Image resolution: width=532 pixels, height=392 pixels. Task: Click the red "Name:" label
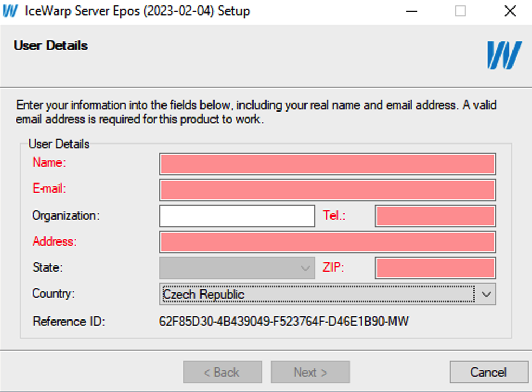[x=49, y=162]
